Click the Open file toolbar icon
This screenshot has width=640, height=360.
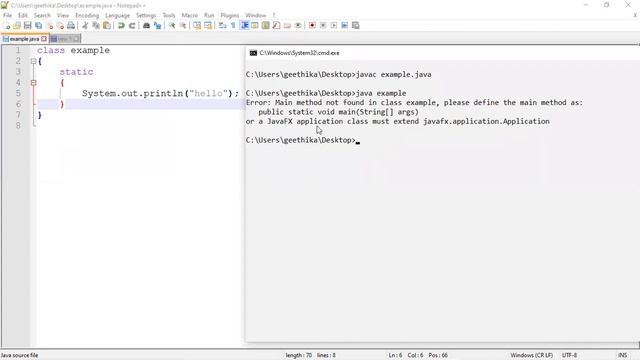[x=17, y=25]
